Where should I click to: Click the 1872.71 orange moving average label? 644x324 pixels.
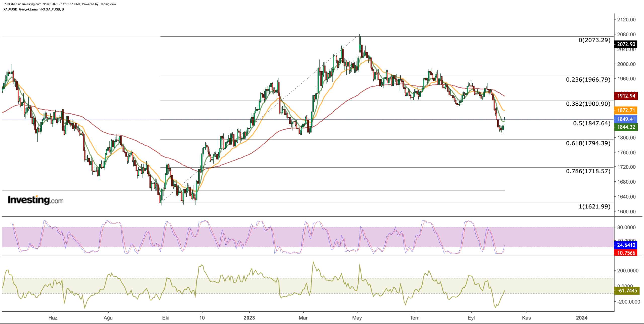click(626, 110)
